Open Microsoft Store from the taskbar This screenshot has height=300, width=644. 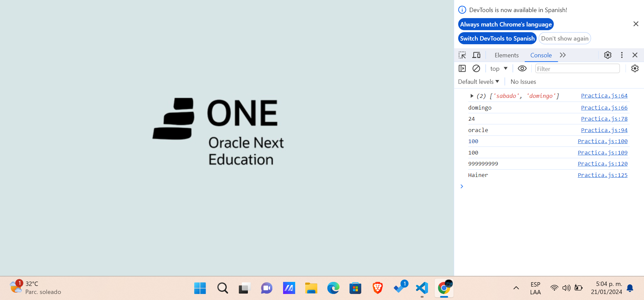tap(355, 288)
